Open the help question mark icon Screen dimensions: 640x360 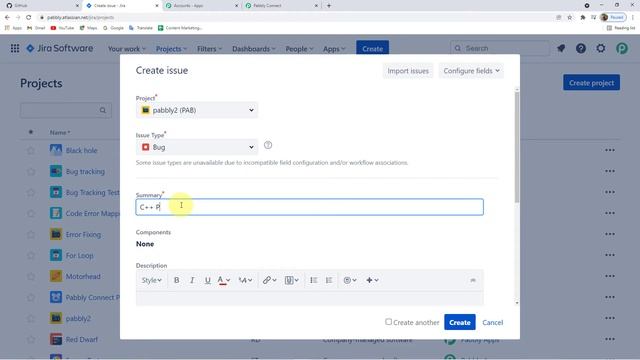coord(581,49)
